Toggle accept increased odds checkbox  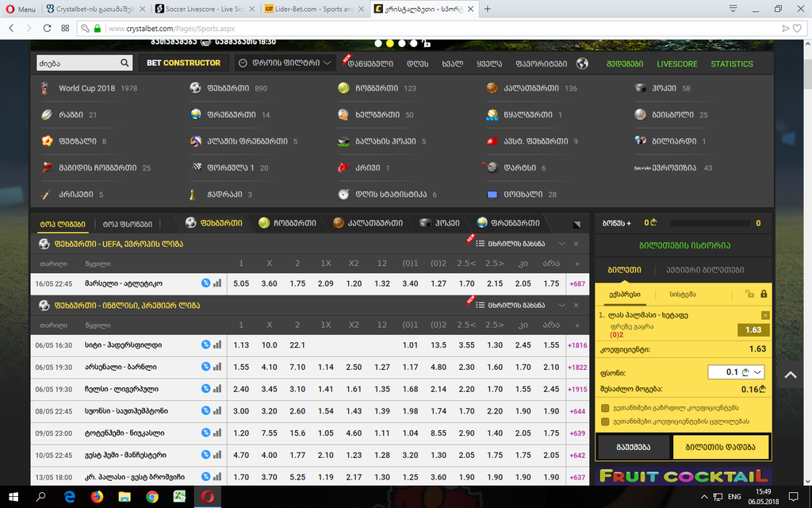605,408
